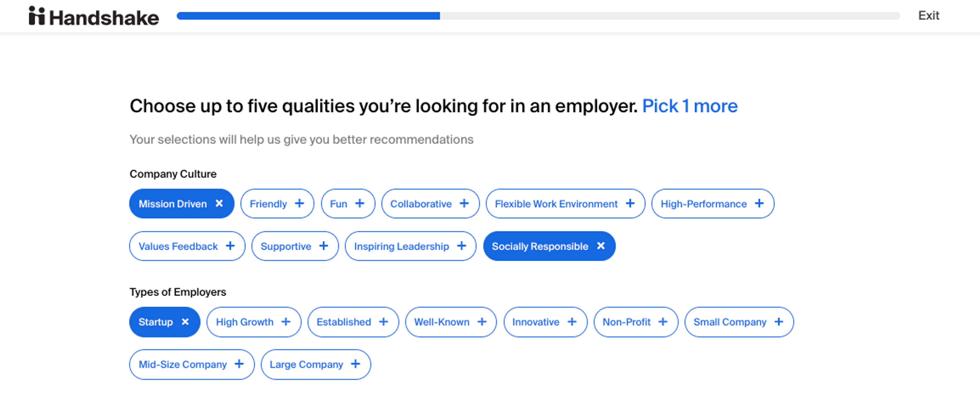Click the Handshake logo
Image resolution: width=980 pixels, height=400 pixels.
[x=94, y=16]
